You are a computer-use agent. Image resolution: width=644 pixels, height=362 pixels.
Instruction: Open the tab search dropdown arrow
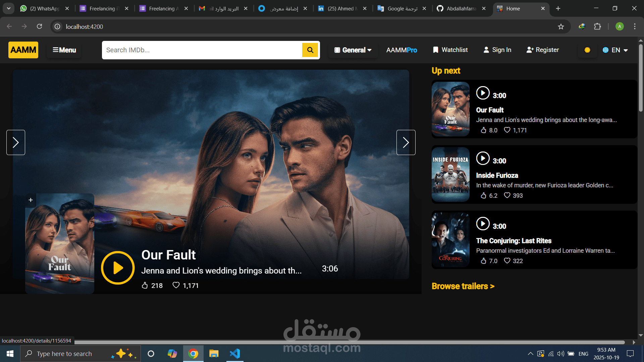(x=9, y=8)
